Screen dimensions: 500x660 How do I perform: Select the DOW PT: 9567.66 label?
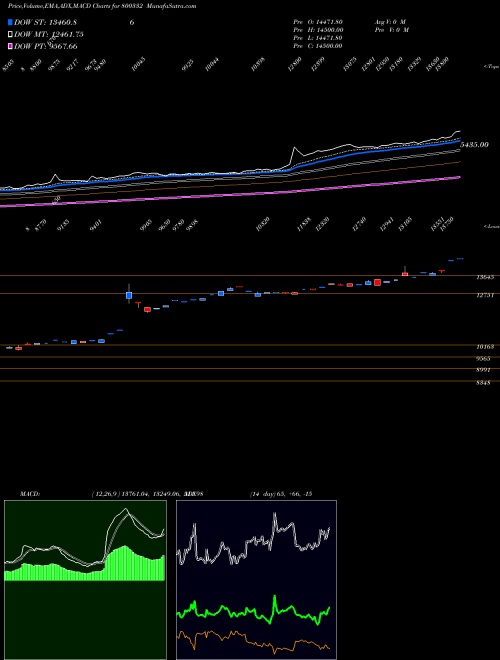click(x=46, y=46)
